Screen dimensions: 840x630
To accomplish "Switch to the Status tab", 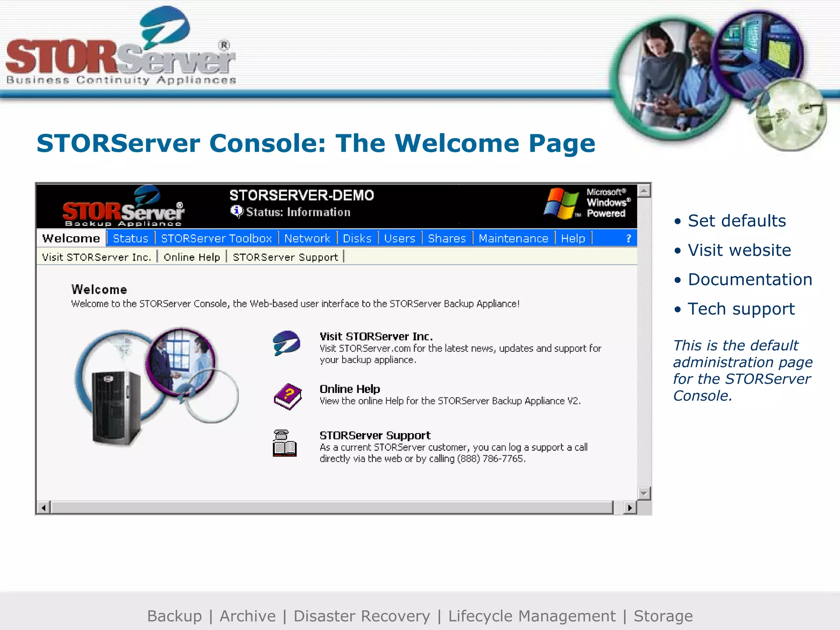I will coord(130,238).
